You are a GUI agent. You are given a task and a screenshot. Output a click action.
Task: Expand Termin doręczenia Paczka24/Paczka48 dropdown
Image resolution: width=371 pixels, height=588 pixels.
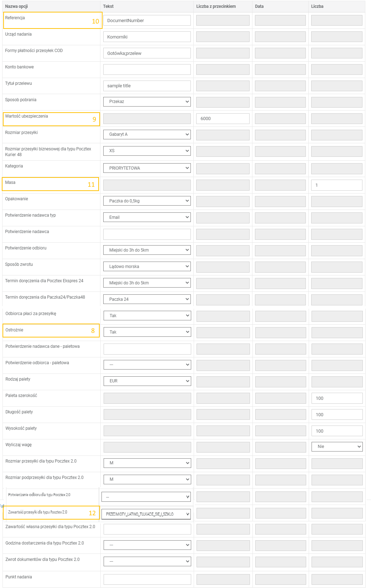coord(147,299)
